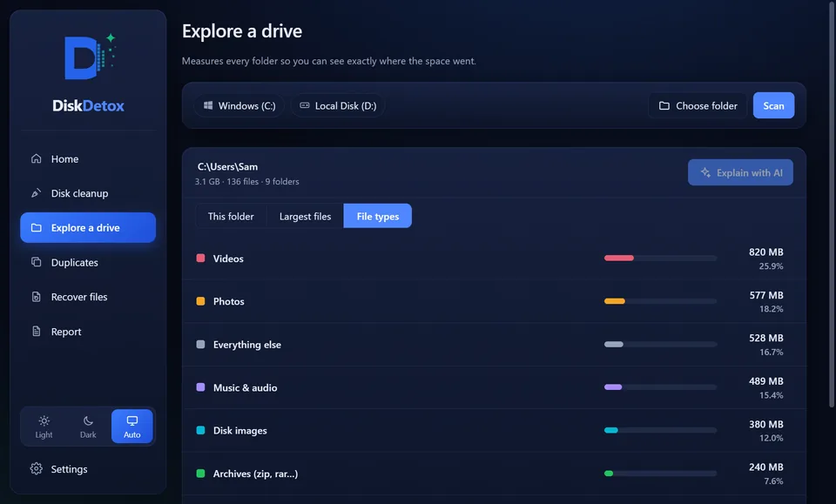Click the Report page icon

[37, 332]
